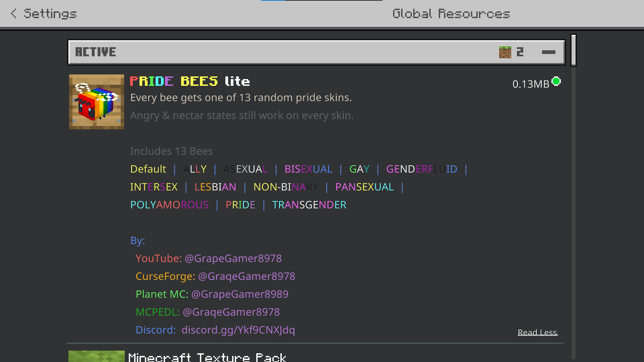Click the green status dot indicator
Screen dimensions: 644x362
[556, 81]
